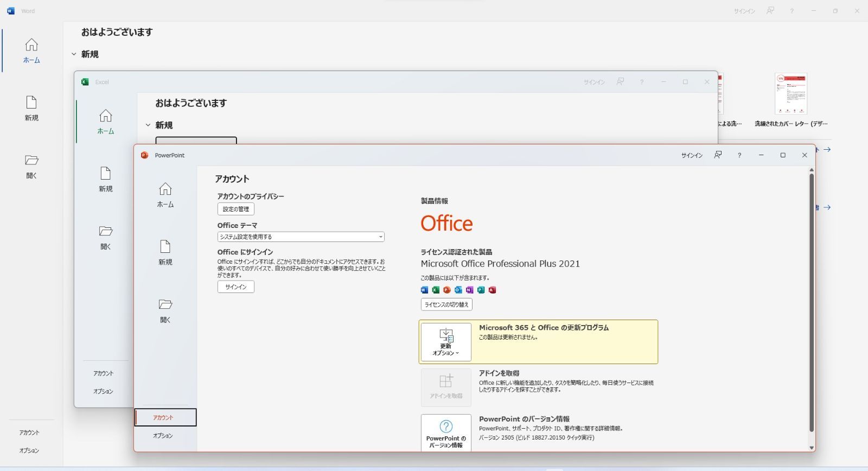Click the サインイン button under Office sign-in
The width and height of the screenshot is (868, 471).
[236, 287]
